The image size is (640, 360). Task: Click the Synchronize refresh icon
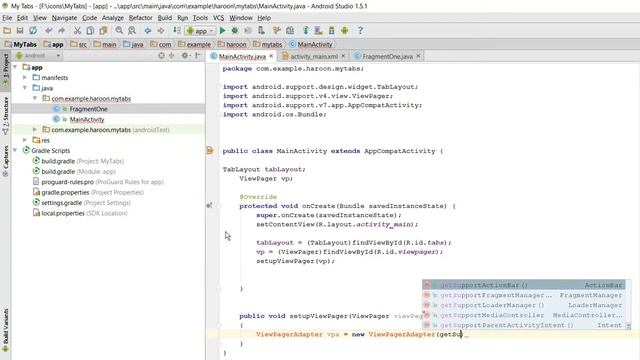point(33,31)
